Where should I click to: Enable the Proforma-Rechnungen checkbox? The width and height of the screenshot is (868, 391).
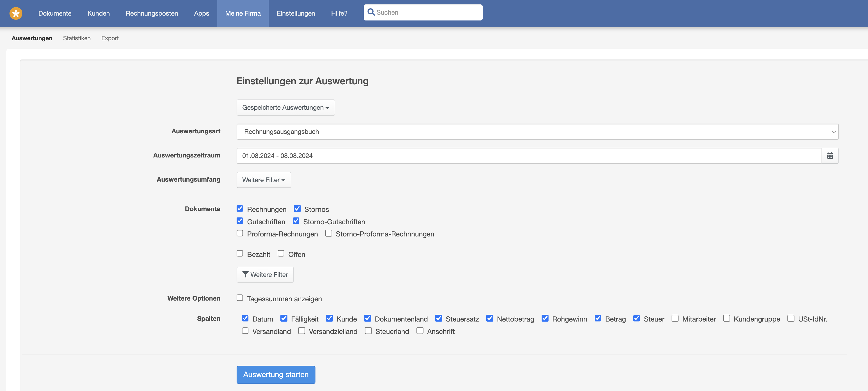[x=240, y=234]
